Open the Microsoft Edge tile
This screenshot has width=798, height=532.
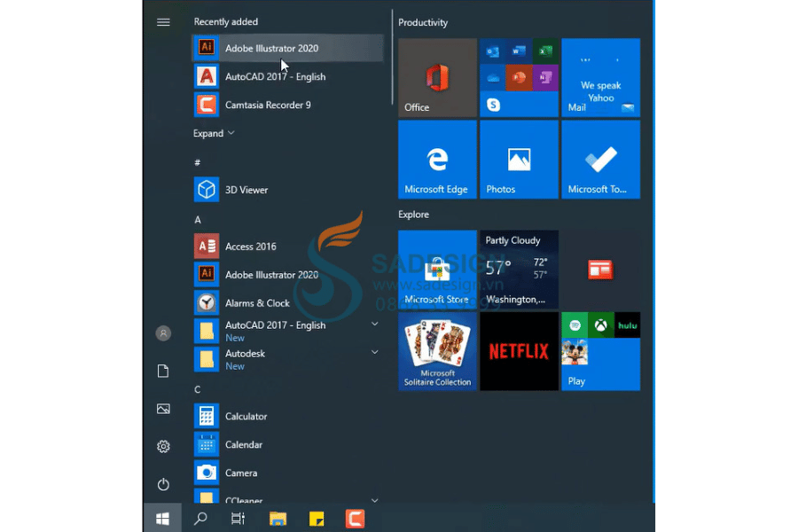click(437, 160)
